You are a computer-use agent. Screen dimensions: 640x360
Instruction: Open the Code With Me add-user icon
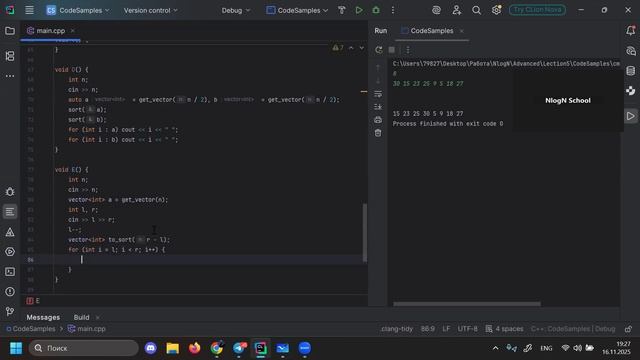pyautogui.click(x=456, y=10)
